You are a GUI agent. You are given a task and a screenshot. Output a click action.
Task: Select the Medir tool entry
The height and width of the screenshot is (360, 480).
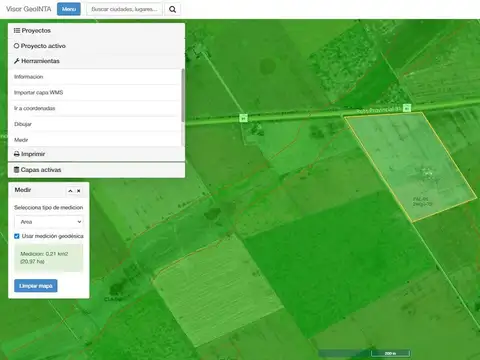pos(94,140)
